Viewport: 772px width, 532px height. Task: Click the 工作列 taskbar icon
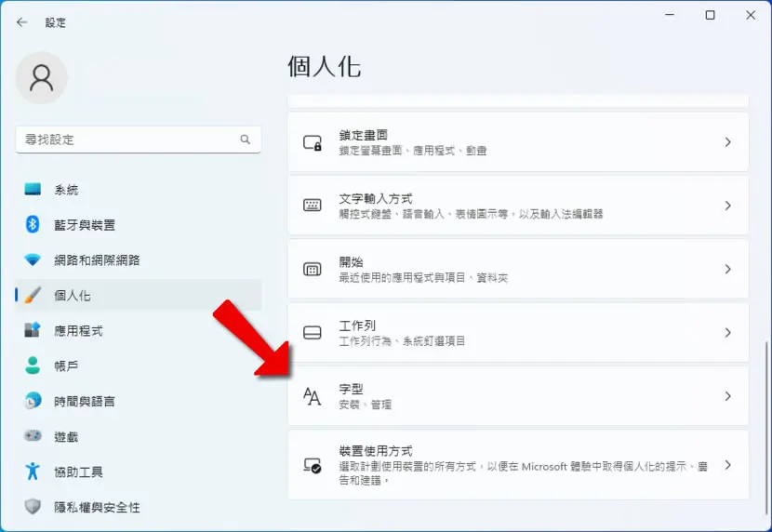pos(313,333)
